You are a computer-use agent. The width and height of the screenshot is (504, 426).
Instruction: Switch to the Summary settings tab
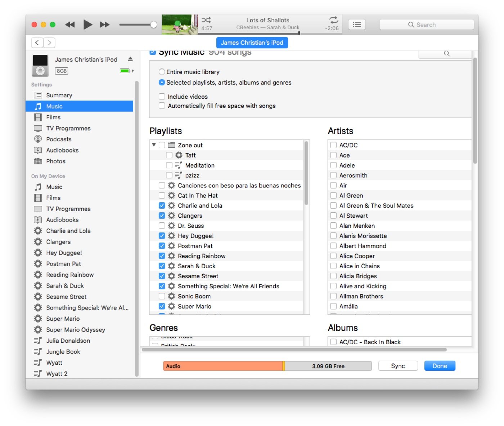pyautogui.click(x=59, y=95)
